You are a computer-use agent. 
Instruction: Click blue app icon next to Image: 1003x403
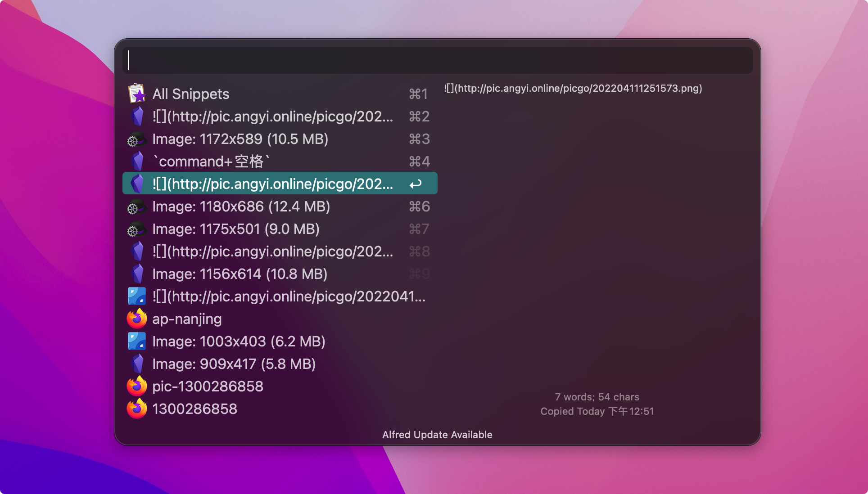[137, 341]
